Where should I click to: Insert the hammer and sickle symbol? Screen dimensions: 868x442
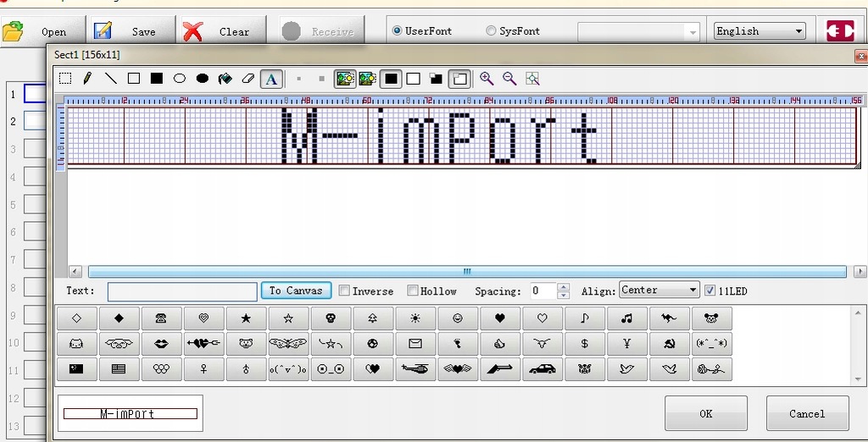click(670, 344)
